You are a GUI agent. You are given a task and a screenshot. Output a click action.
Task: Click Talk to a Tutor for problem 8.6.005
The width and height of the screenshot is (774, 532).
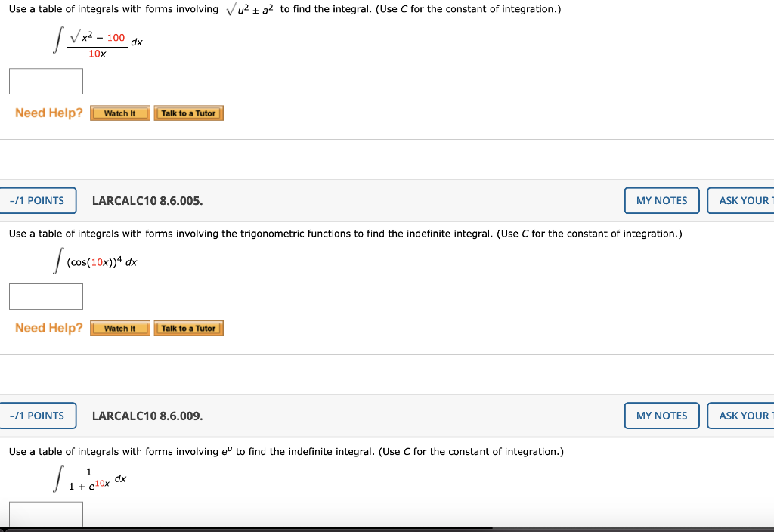tap(188, 328)
